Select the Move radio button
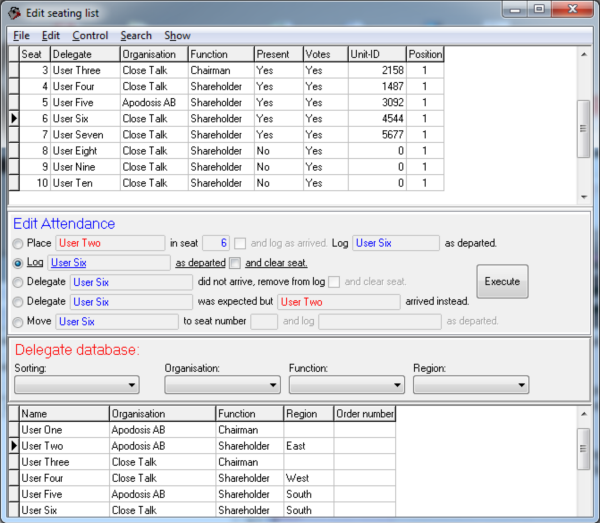600x523 pixels. pos(18,322)
